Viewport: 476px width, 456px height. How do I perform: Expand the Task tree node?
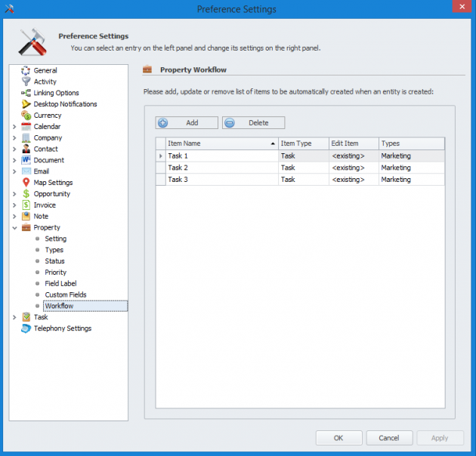tap(14, 317)
